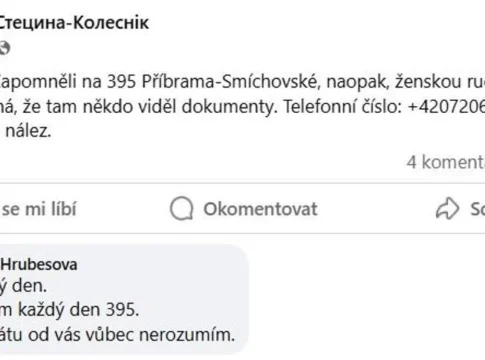Click the 'se mi líbí' like button

39,209
